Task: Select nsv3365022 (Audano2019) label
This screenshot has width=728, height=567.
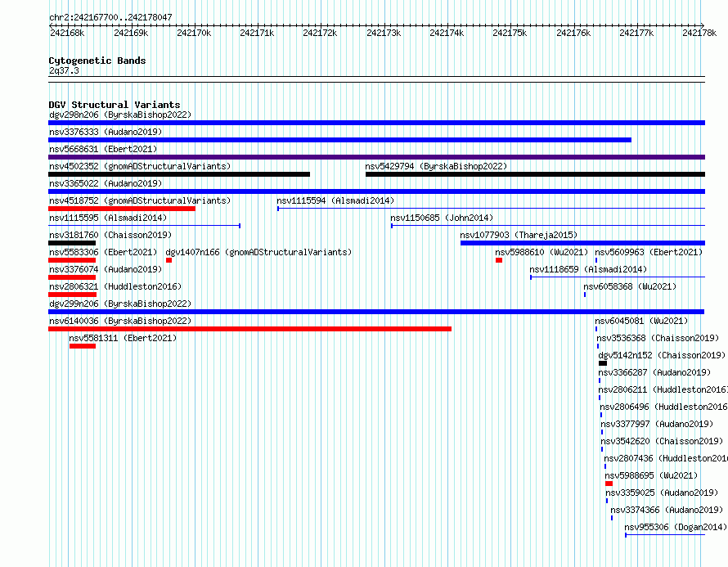Action: (106, 183)
